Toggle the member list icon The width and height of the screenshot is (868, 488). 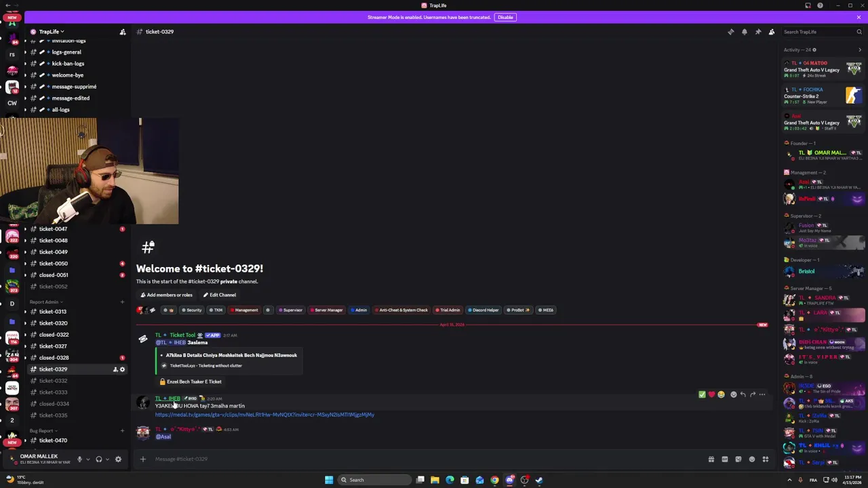(x=772, y=32)
